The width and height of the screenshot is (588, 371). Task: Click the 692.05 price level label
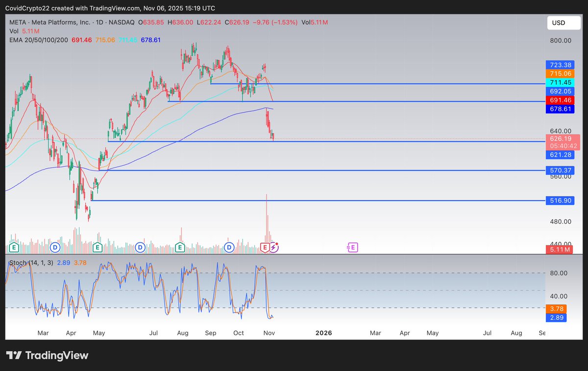click(561, 91)
